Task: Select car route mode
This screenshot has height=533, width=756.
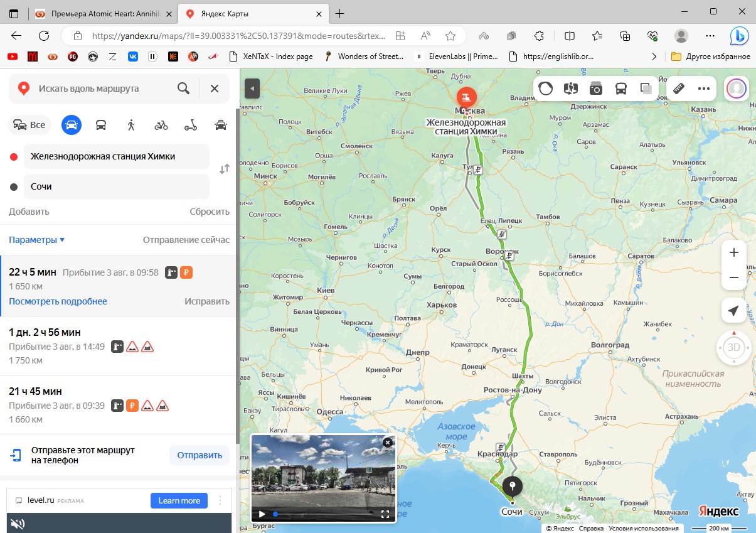Action: 72,125
